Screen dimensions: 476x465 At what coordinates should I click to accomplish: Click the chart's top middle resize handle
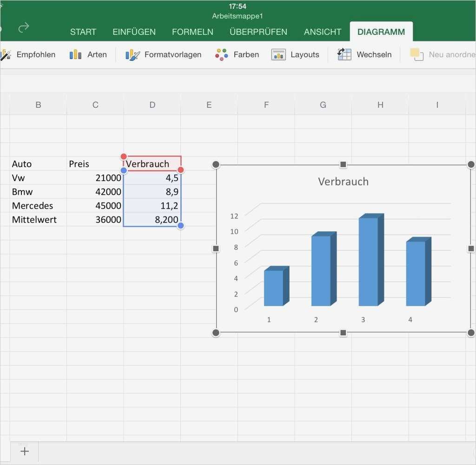(343, 164)
